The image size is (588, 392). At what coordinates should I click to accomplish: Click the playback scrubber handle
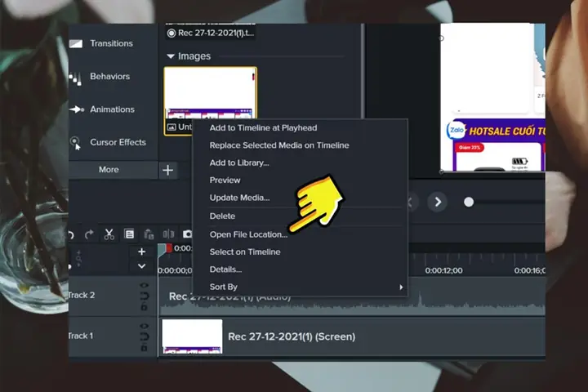pyautogui.click(x=469, y=203)
